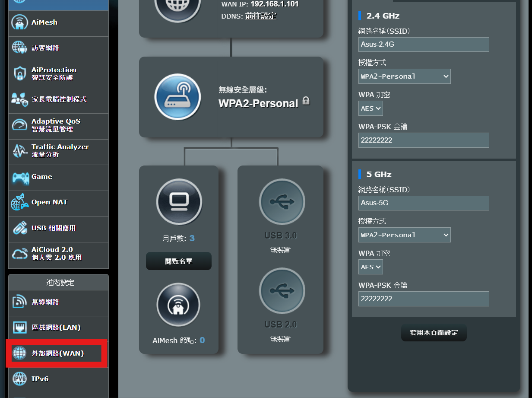The image size is (532, 398).
Task: Follow the DDNS 前往設定 link
Action: click(x=261, y=16)
